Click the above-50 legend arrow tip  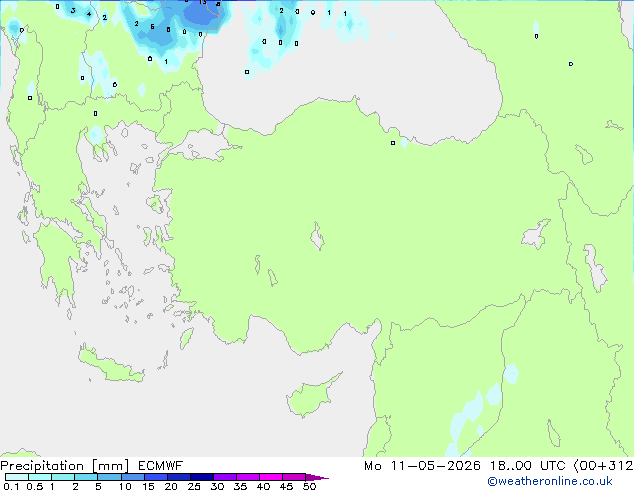click(317, 477)
